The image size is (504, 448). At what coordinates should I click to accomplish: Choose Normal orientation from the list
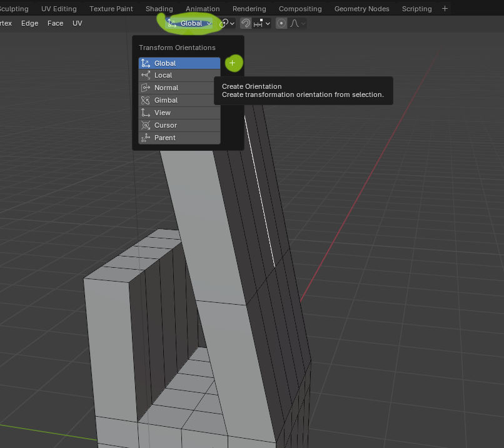pos(179,88)
